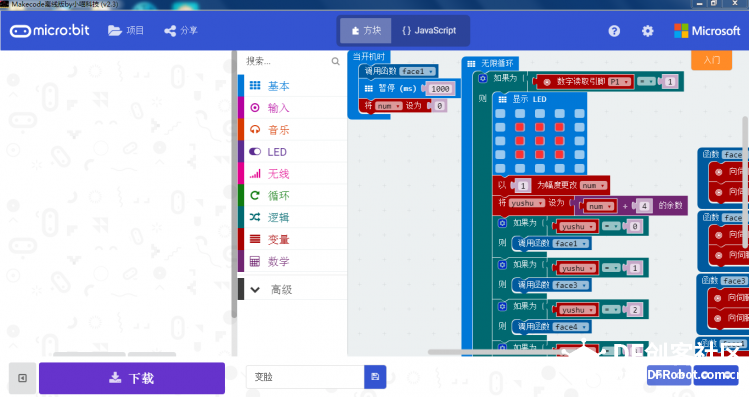
Task: Toggle the top-left LED in 显示 LED grid
Action: click(500, 114)
